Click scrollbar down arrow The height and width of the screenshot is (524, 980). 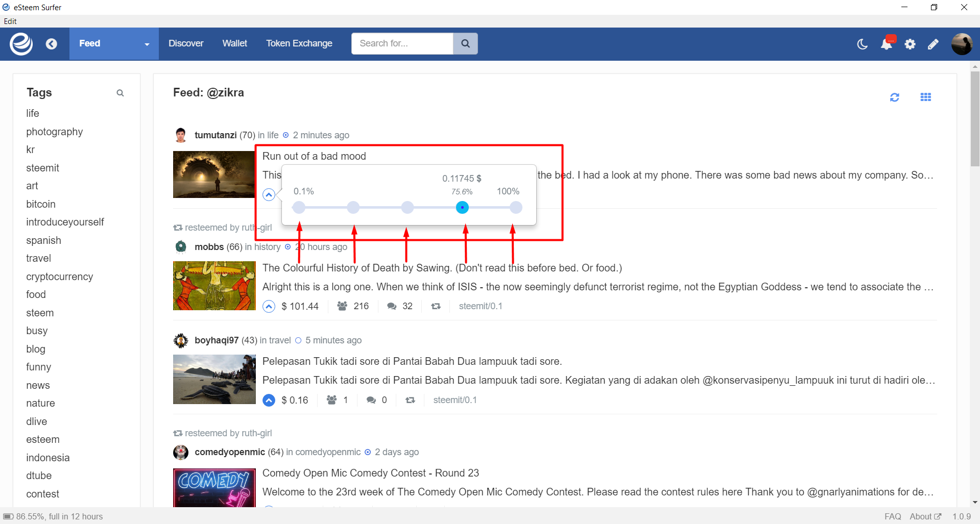click(x=975, y=502)
